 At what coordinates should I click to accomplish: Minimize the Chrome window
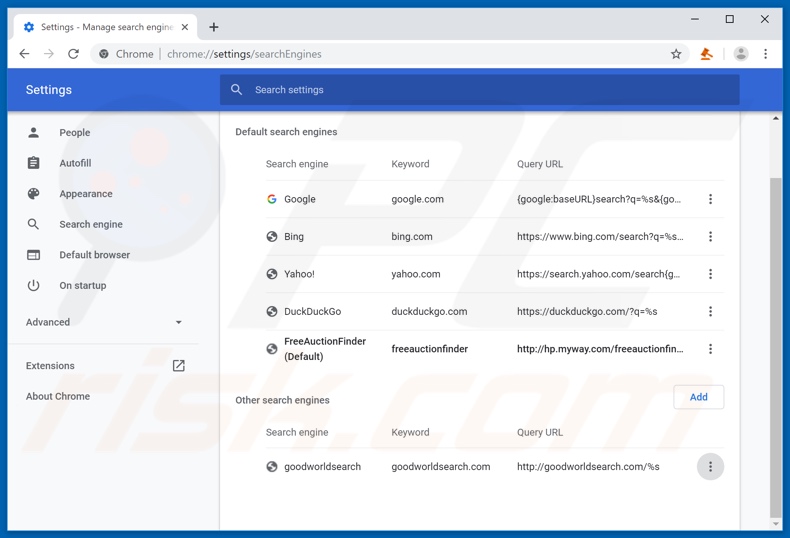coord(695,19)
